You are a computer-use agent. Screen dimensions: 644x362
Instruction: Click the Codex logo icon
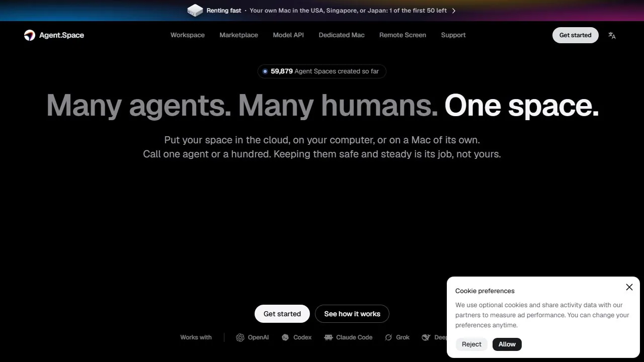285,337
